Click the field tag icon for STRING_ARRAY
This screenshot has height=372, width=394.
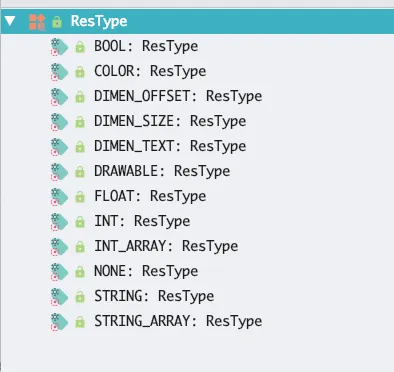[x=59, y=322]
